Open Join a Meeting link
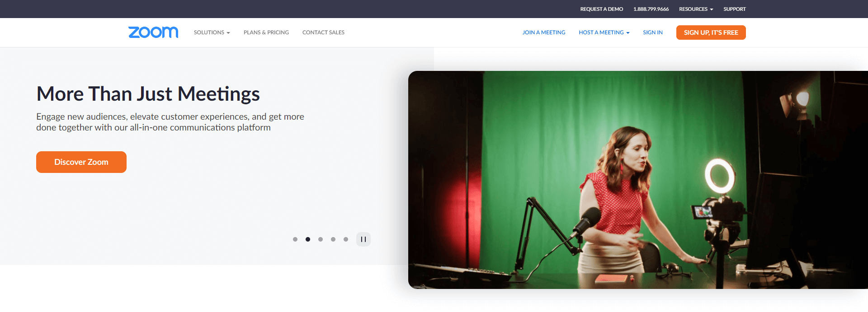Screen dimensions: 868x312 coord(544,33)
